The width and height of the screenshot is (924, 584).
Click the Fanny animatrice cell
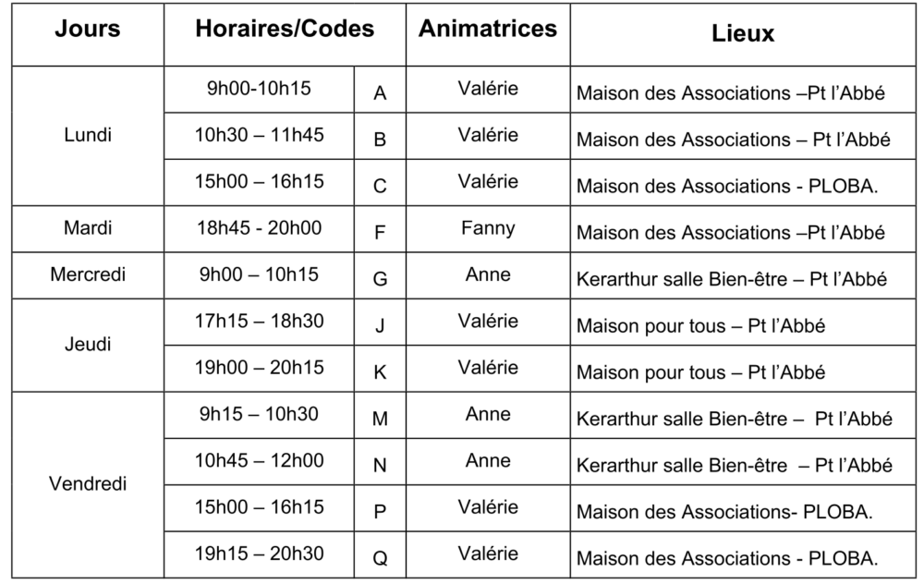tap(488, 228)
